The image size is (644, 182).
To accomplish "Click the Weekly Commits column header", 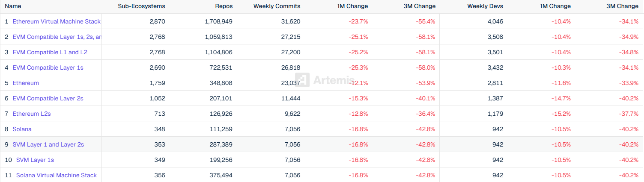I will coord(277,6).
